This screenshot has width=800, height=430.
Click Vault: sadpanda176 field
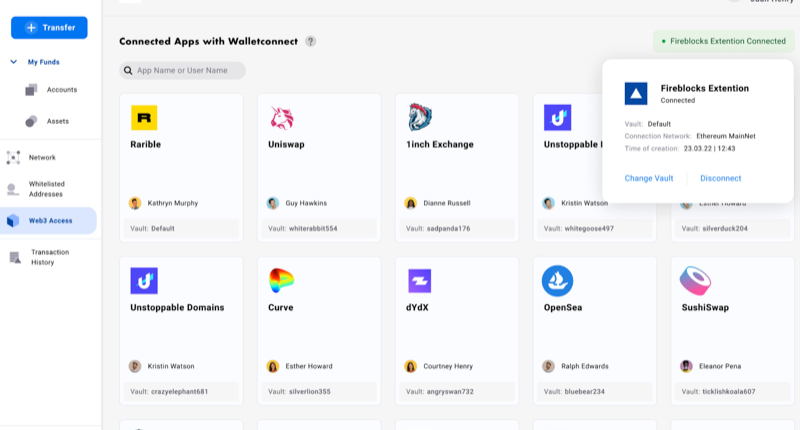coord(457,229)
